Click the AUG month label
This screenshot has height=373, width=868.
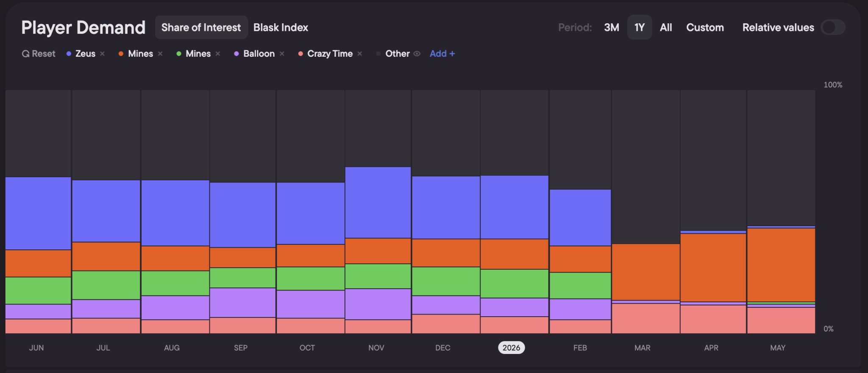[172, 348]
